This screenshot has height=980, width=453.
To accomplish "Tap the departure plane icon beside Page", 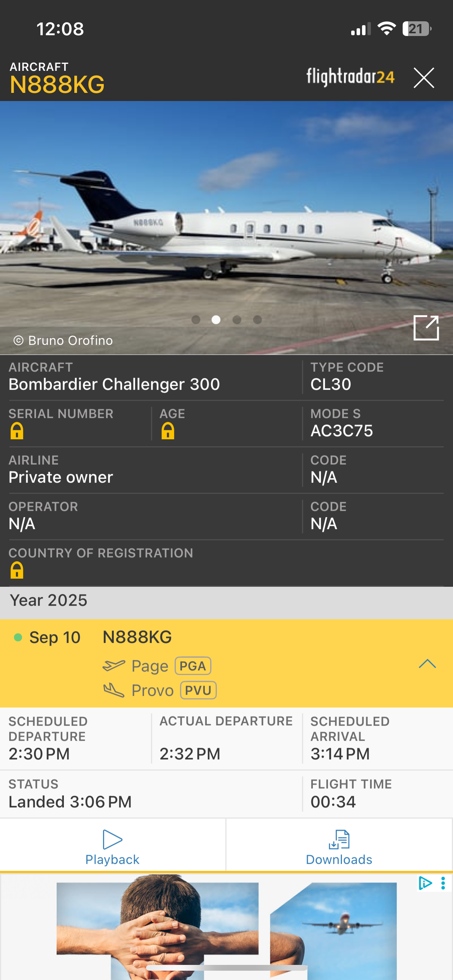I will pos(114,666).
